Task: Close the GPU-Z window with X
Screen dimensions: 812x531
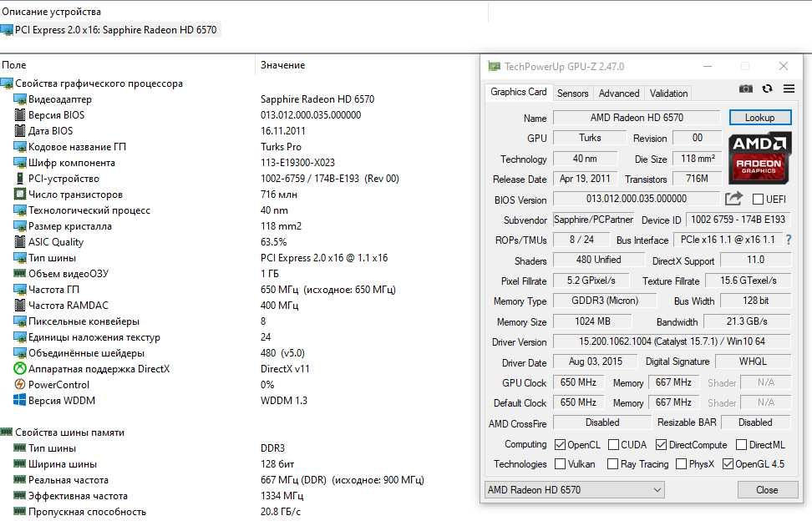Action: tap(784, 66)
